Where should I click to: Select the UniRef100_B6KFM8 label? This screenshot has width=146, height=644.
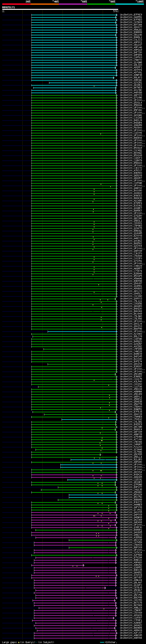[131, 329]
